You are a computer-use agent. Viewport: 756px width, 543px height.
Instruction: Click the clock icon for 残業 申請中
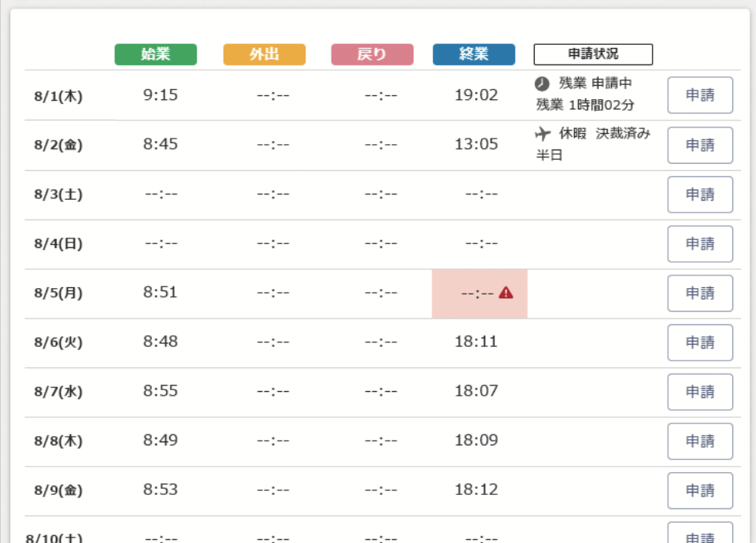tap(542, 84)
